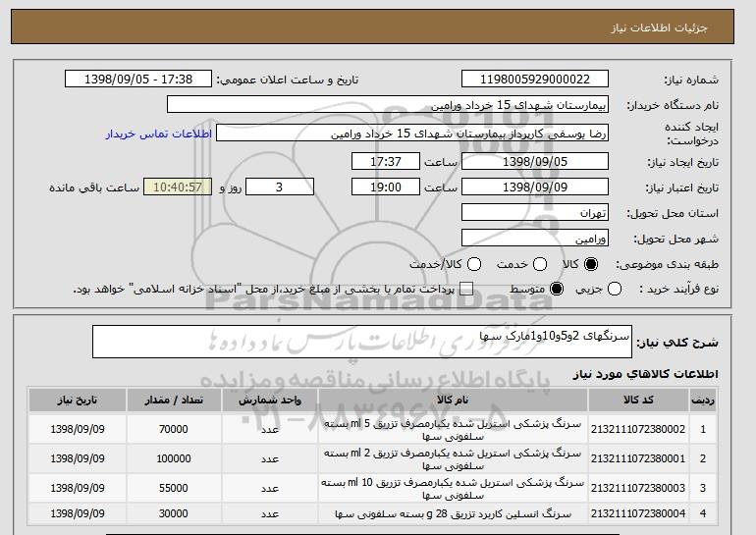Click the creation time field 17:37
The height and width of the screenshot is (535, 756).
[386, 161]
